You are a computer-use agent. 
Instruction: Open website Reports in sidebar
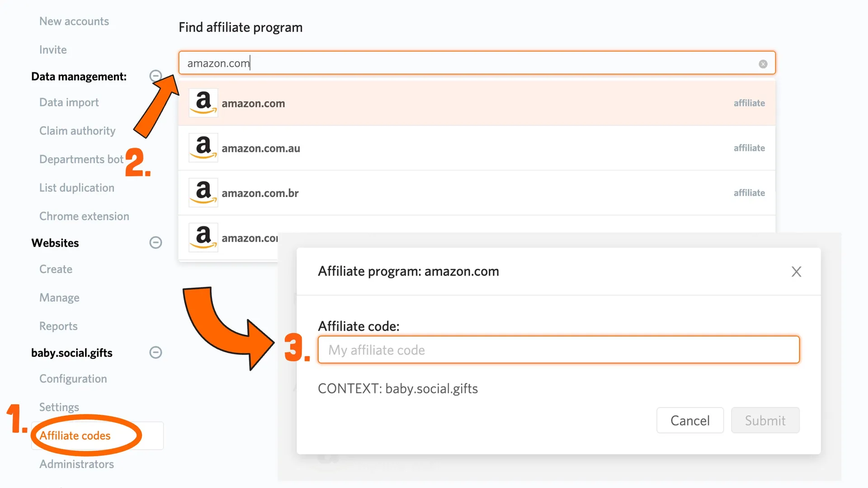58,326
